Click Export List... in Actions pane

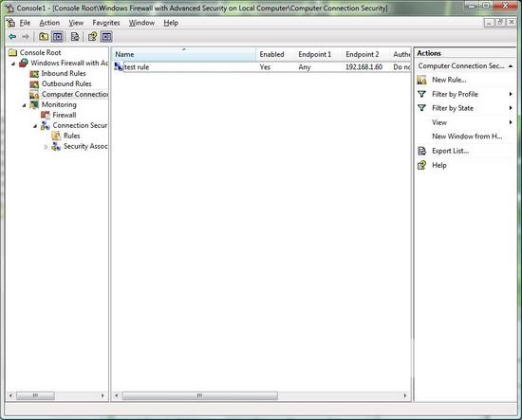pos(450,151)
